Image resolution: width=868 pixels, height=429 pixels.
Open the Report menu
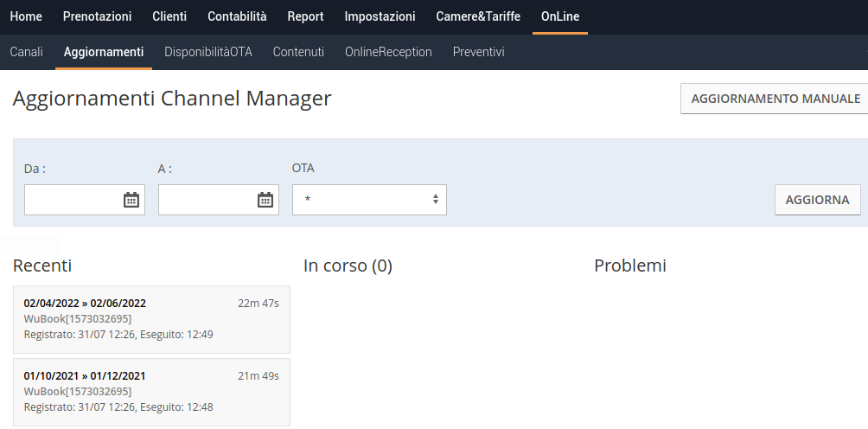pyautogui.click(x=305, y=16)
